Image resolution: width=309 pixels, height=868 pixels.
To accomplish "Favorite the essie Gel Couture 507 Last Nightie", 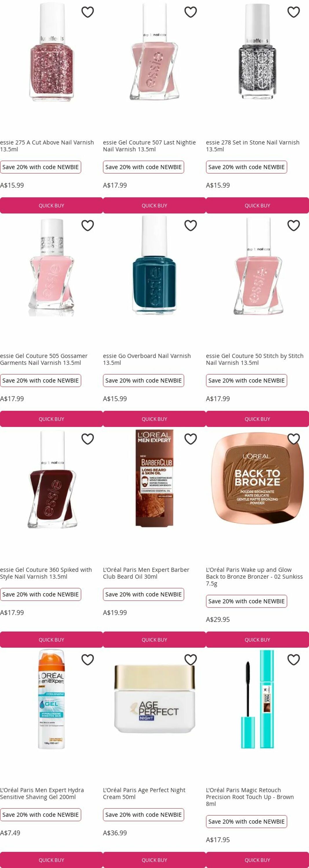I will click(191, 12).
